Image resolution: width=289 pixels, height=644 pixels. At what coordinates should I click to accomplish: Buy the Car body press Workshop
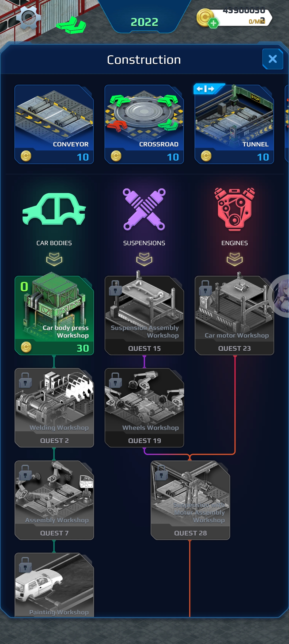click(54, 315)
